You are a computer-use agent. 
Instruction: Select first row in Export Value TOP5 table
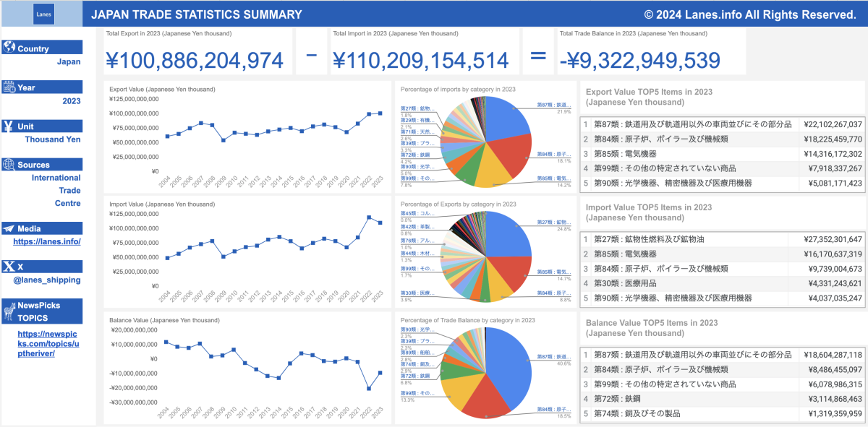point(723,124)
